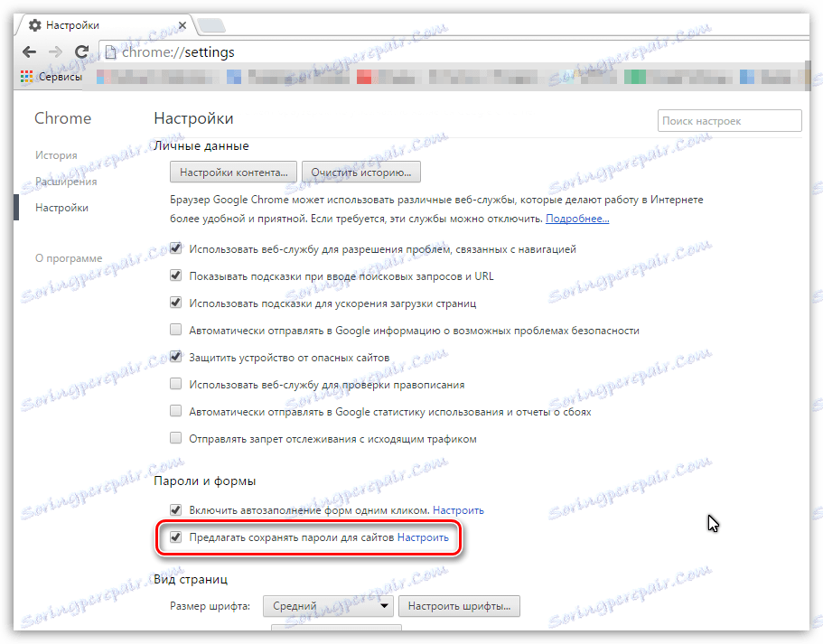
Task: Click the page icon in address bar
Action: [110, 52]
